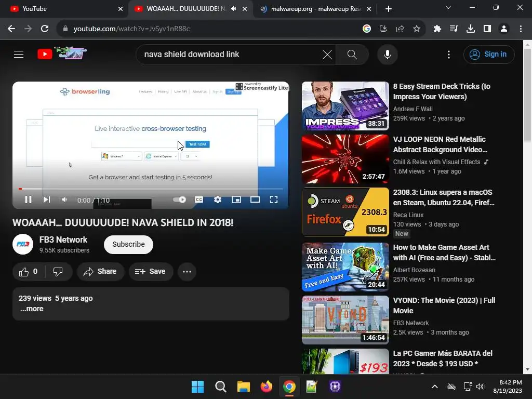Reload the page with the refresh icon
The height and width of the screenshot is (399, 532).
pyautogui.click(x=45, y=29)
